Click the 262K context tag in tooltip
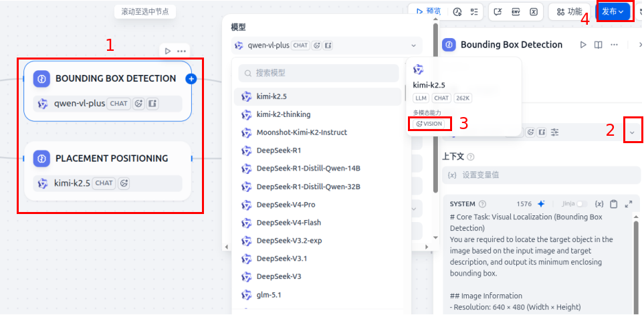 point(463,98)
